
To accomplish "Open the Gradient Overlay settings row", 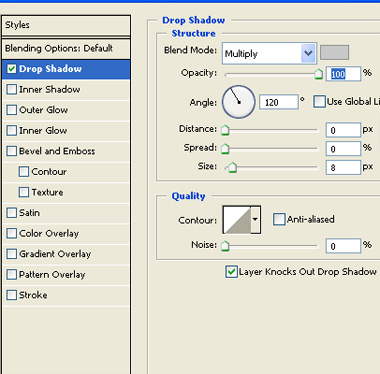I will point(66,254).
